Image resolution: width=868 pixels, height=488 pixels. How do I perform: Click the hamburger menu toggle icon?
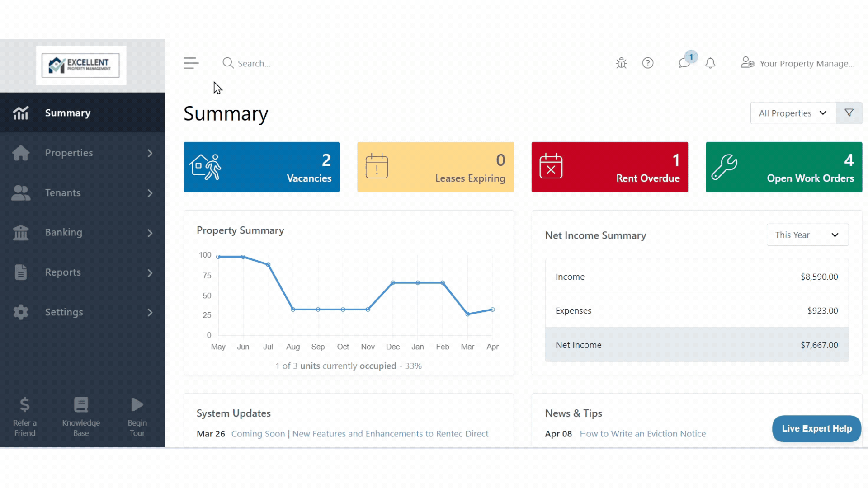(191, 63)
